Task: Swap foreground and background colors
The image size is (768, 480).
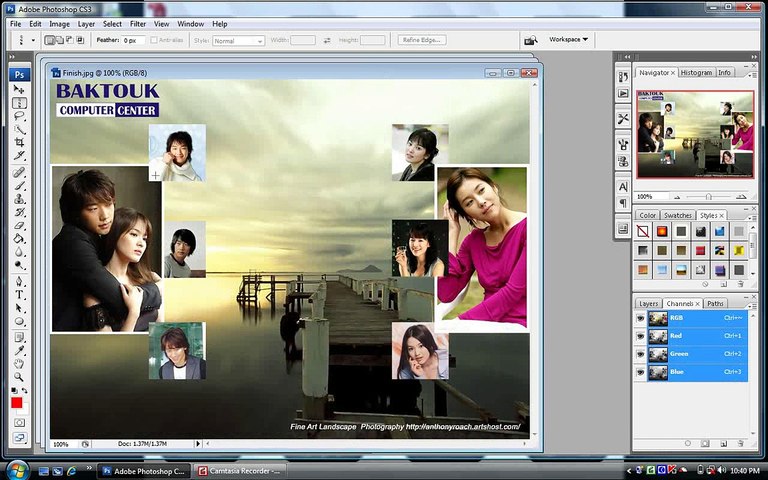Action: 24,390
